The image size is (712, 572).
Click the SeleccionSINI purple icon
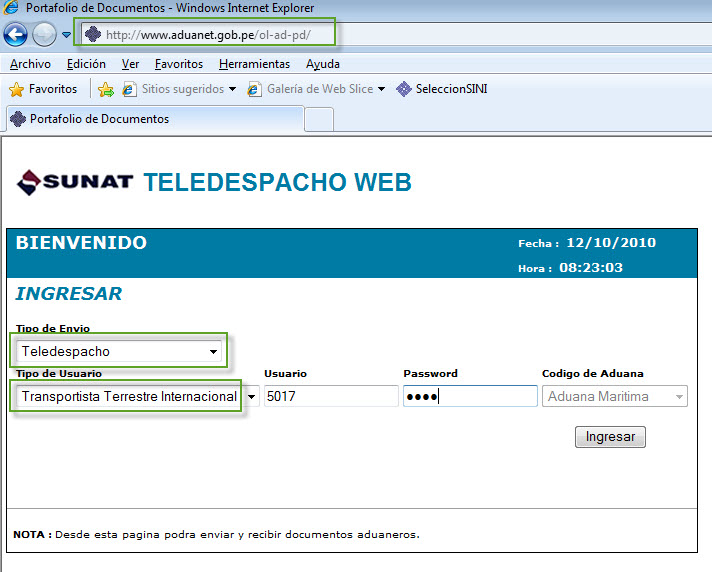pos(404,89)
